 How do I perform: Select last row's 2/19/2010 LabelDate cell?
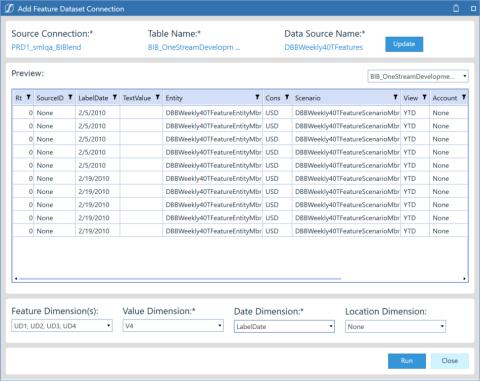98,231
